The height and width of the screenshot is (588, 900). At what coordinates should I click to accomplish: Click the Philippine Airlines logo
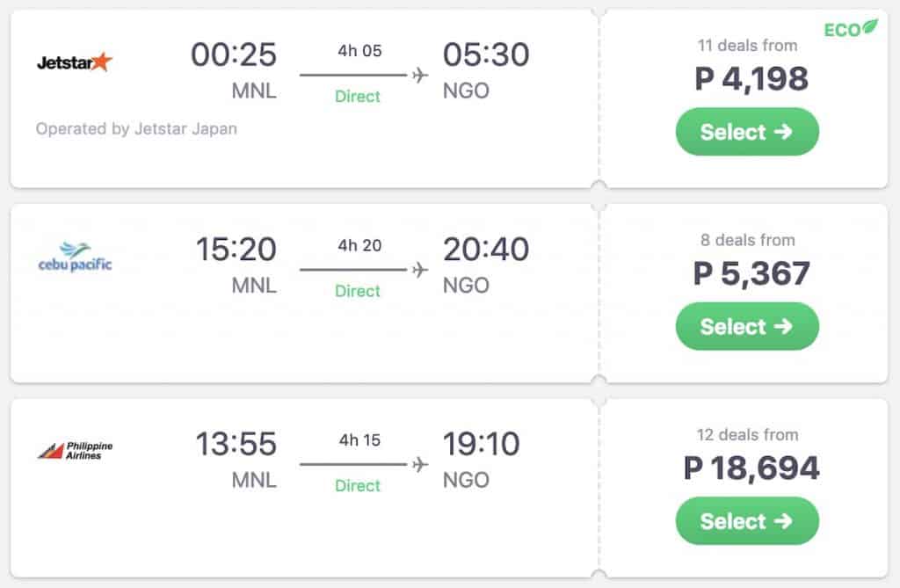click(75, 451)
